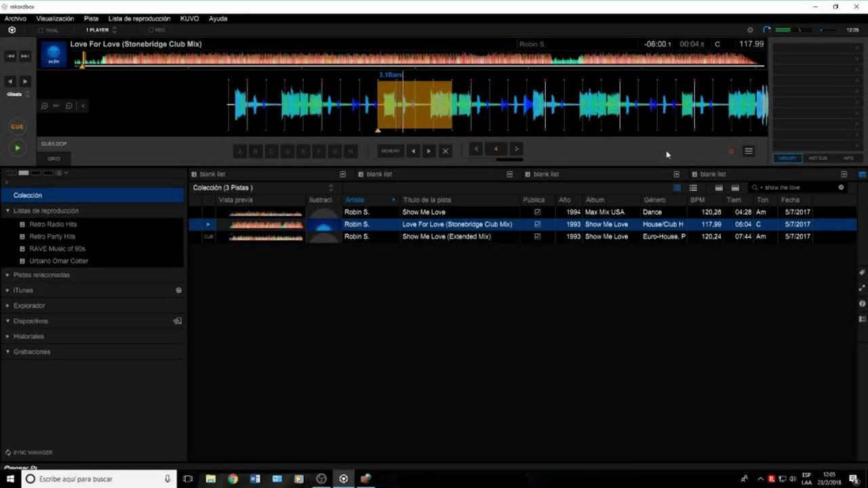Open SYNC MANAGER
868x488 pixels.
coord(28,453)
